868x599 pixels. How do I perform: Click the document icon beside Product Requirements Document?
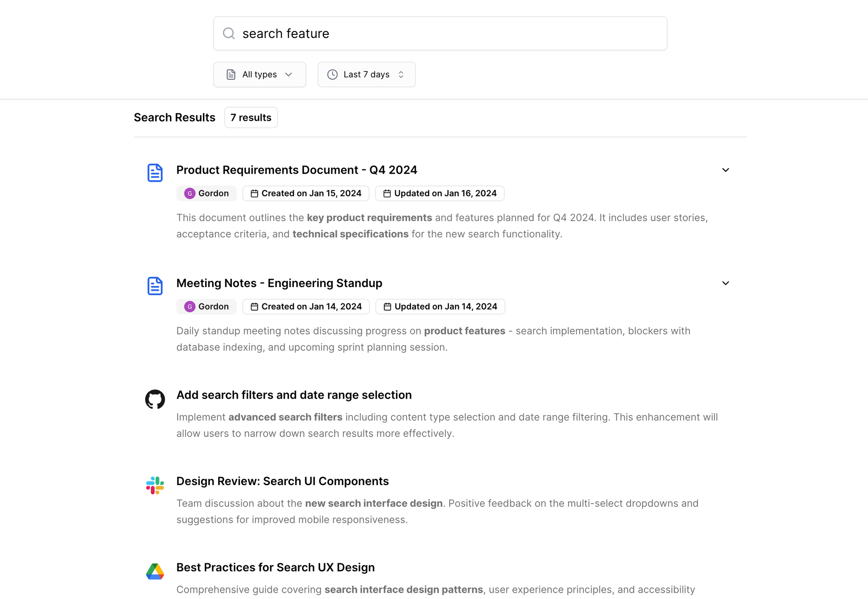point(155,173)
